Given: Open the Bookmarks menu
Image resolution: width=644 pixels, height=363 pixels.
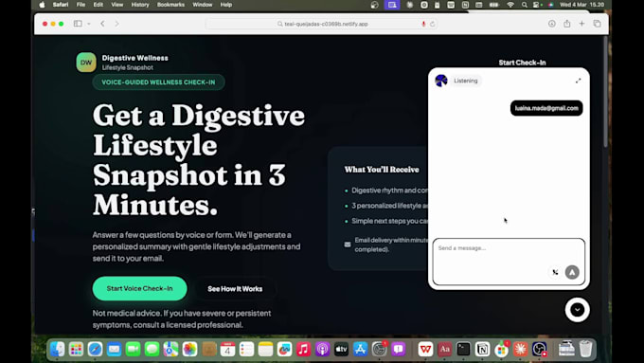Looking at the screenshot, I should [170, 5].
